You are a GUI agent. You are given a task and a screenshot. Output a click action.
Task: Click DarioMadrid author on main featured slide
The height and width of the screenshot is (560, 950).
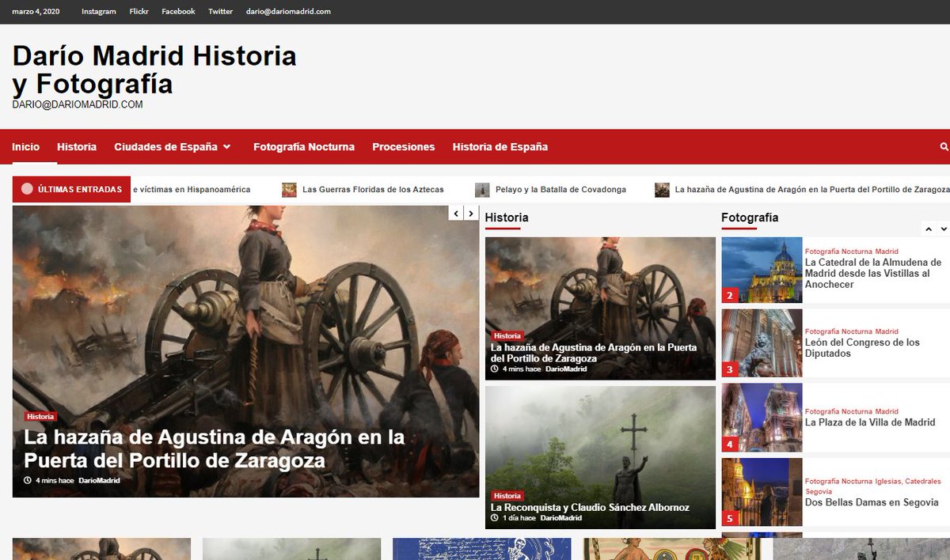(x=99, y=481)
